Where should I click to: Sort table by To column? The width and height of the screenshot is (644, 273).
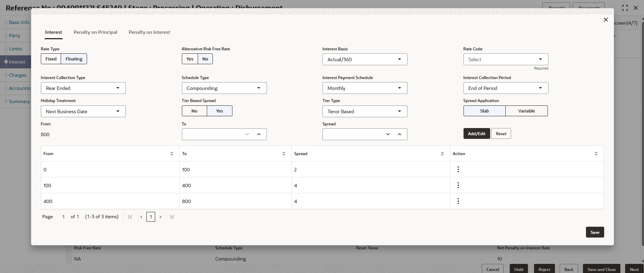[284, 154]
